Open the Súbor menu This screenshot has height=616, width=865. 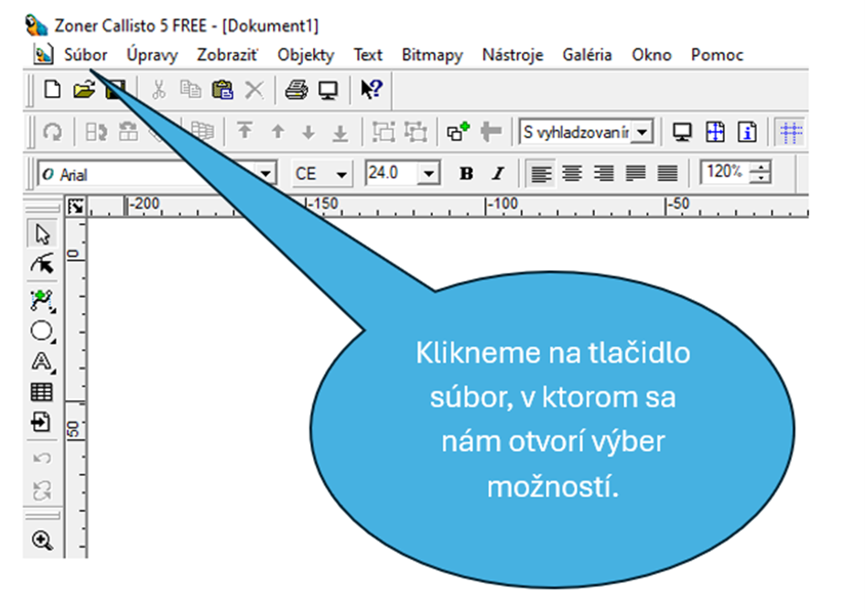point(85,55)
